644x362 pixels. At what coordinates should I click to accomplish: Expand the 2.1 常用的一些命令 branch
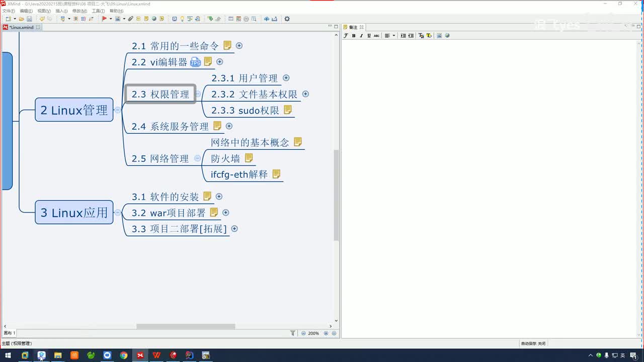pos(239,45)
